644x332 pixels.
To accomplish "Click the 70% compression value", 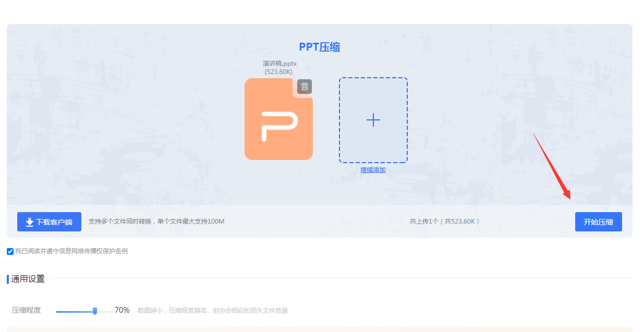I will pos(122,310).
